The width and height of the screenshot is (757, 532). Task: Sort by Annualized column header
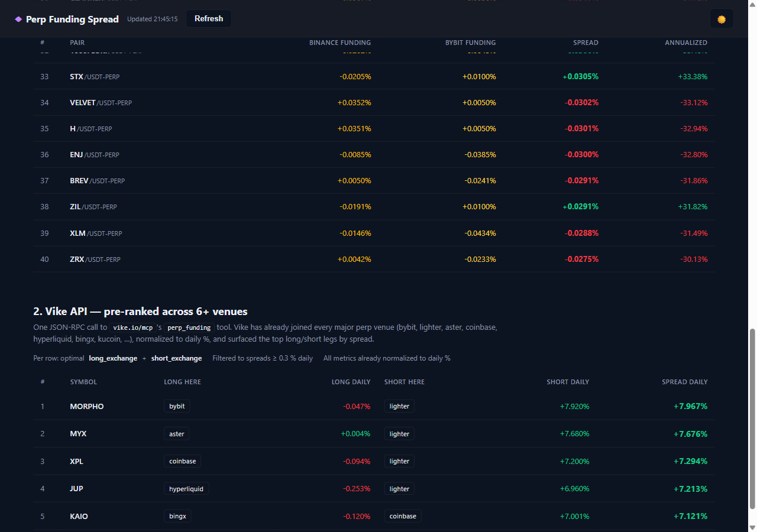tap(686, 43)
